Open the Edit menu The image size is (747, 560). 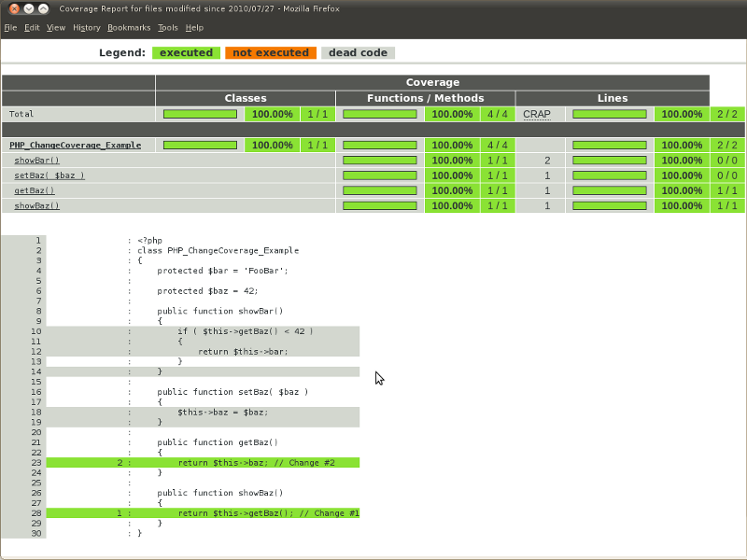pos(32,27)
